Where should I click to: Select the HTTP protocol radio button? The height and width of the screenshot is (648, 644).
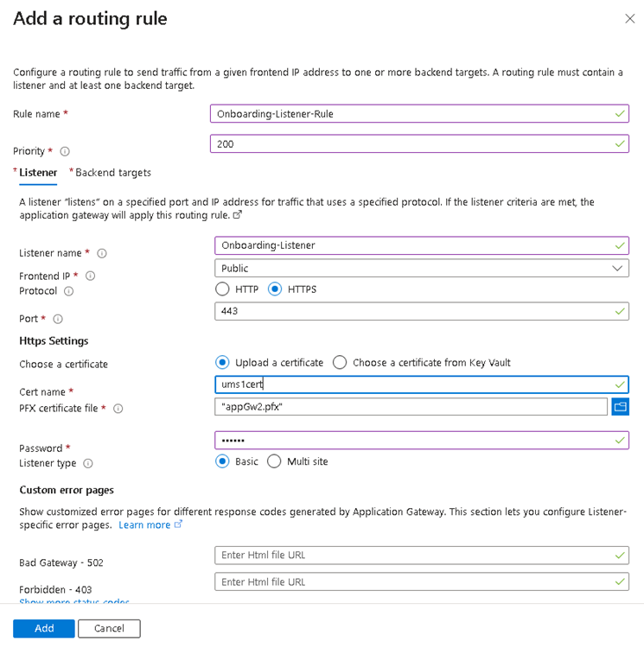point(222,289)
